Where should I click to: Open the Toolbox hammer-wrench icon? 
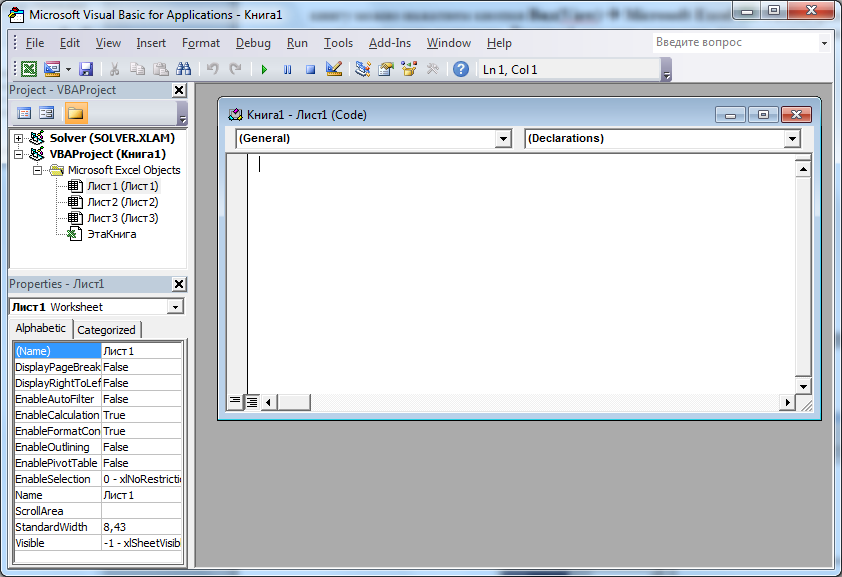[432, 69]
